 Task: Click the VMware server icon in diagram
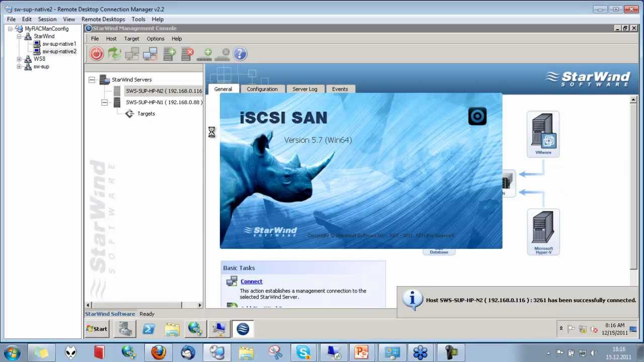point(543,133)
